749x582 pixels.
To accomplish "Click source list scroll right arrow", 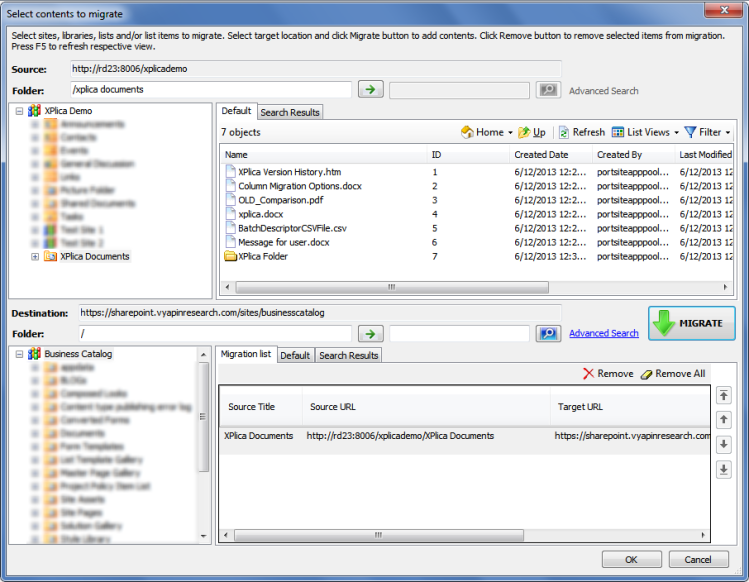I will pos(725,287).
